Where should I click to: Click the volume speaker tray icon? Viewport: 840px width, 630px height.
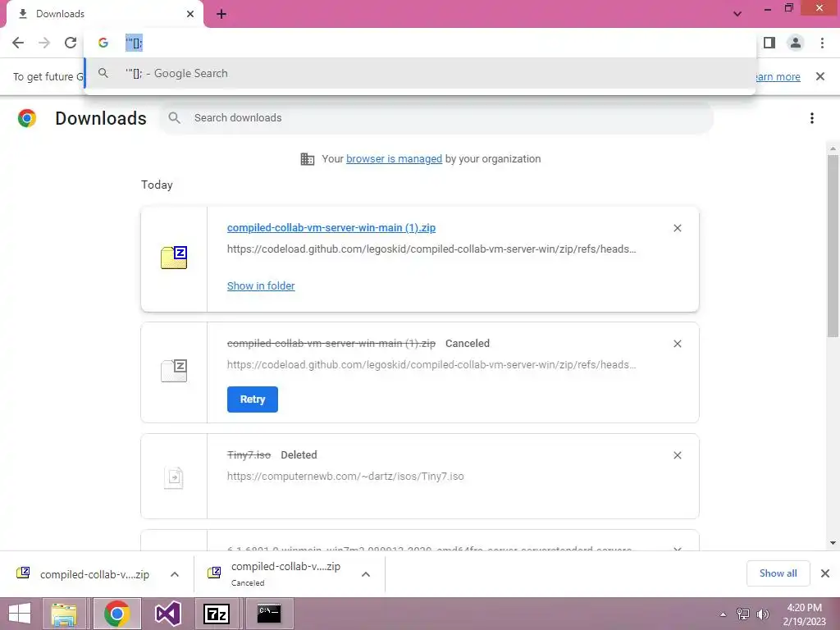(x=763, y=614)
